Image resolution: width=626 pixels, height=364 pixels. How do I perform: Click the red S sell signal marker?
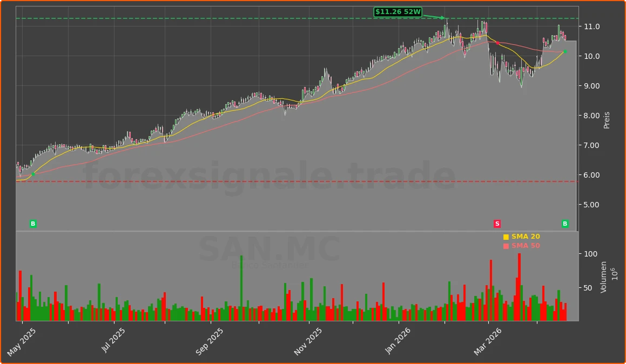click(497, 224)
